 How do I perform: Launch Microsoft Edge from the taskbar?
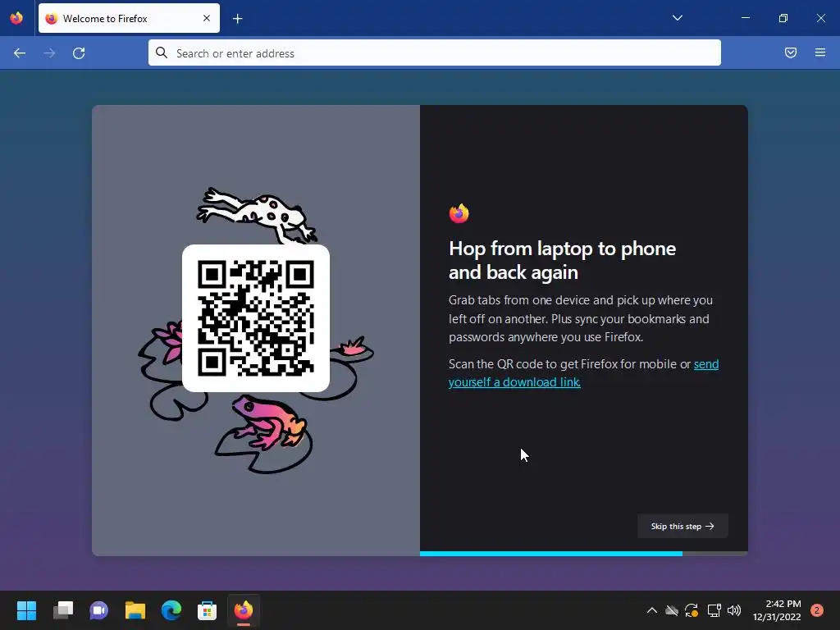(x=171, y=610)
